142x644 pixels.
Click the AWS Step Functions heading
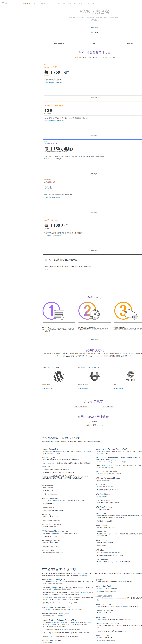[x=104, y=507]
